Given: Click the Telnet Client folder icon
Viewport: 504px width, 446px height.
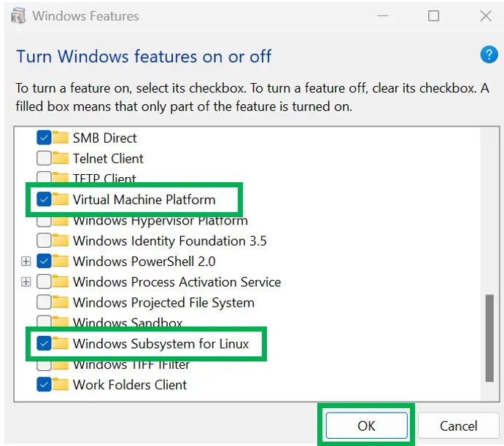Looking at the screenshot, I should 60,158.
